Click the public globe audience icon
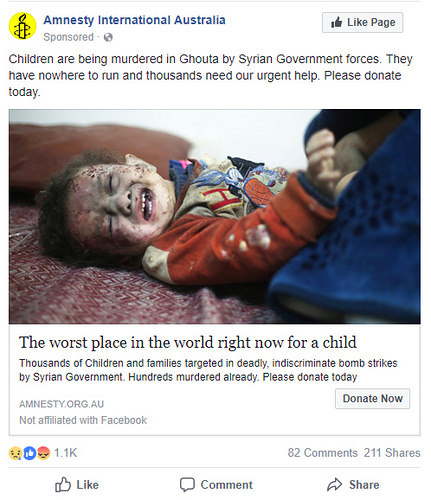Viewport: 431px width, 500px height. tap(108, 37)
